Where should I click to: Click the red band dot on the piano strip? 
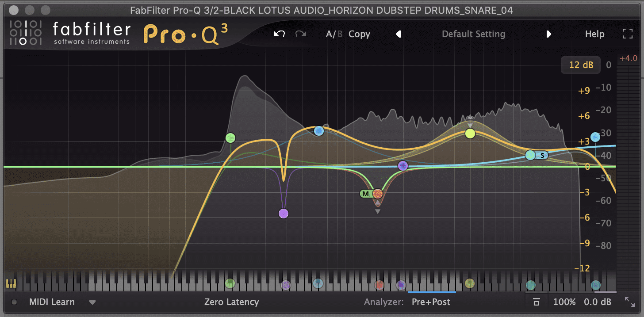coord(379,285)
